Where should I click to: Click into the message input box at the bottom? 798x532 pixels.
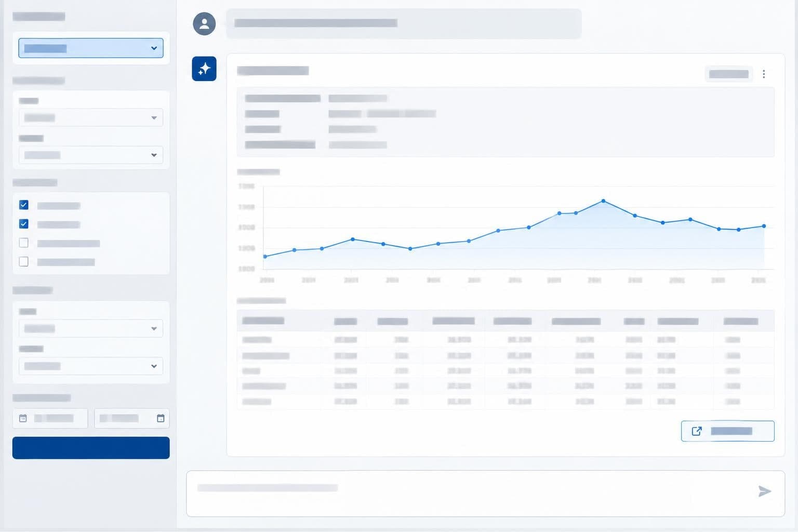tap(486, 494)
